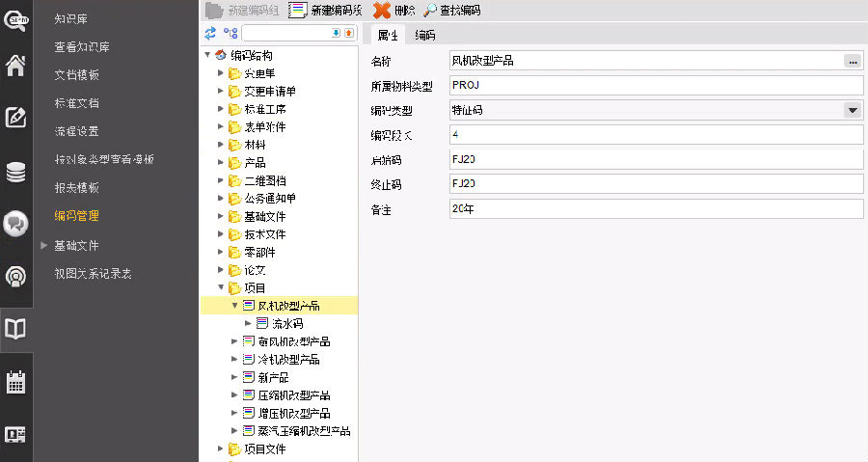The width and height of the screenshot is (868, 462).
Task: Expand the 压缩机改型产品 node arrow
Action: click(x=234, y=395)
